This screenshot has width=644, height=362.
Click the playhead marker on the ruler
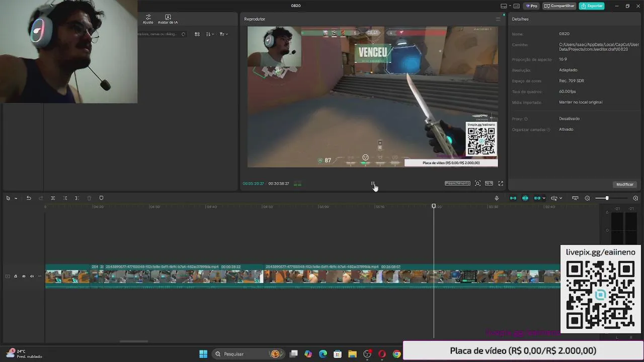[x=434, y=206]
